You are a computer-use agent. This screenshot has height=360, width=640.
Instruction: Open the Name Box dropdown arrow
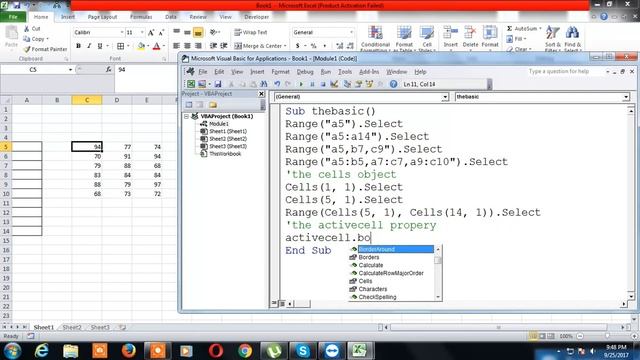click(x=70, y=70)
